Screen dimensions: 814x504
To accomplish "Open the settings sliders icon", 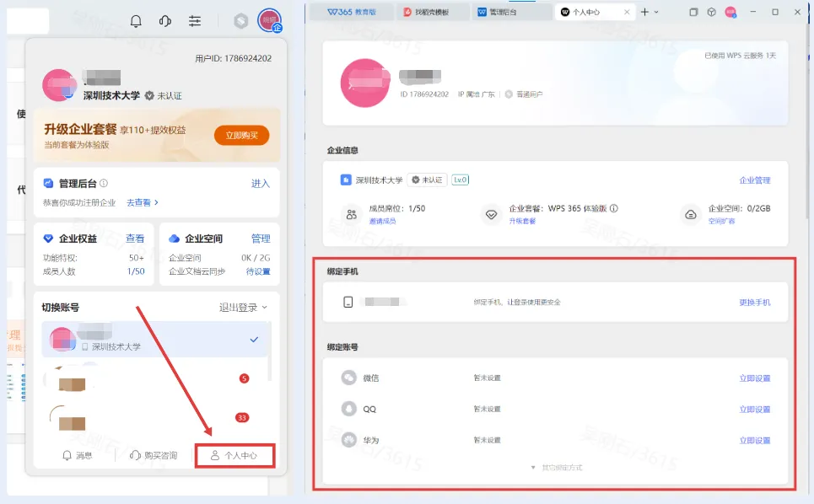I will coord(195,21).
